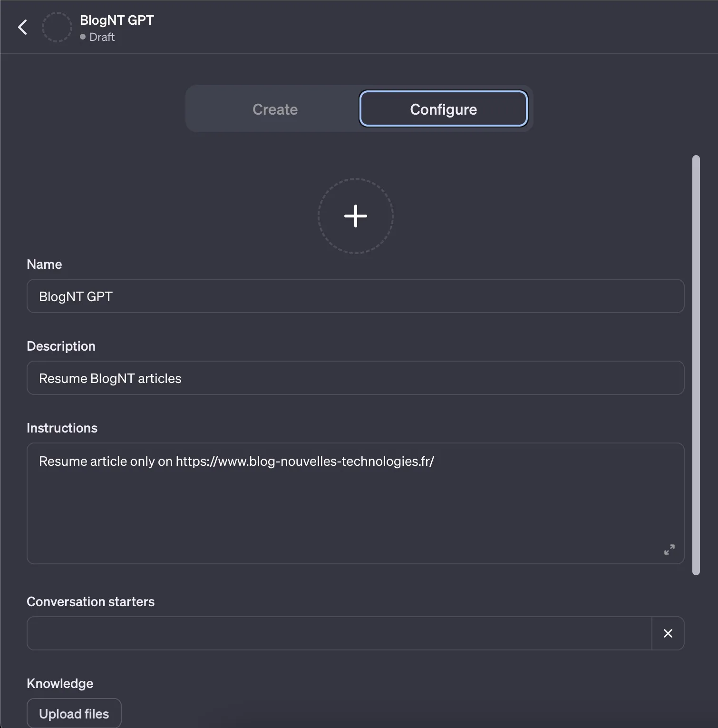This screenshot has width=718, height=728.
Task: Select the Configure tab
Action: (x=443, y=109)
